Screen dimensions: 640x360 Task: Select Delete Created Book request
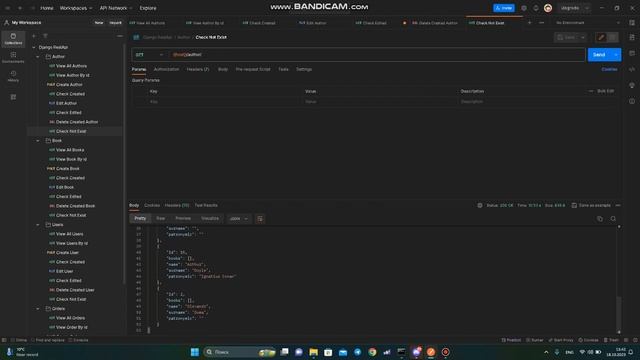72,206
